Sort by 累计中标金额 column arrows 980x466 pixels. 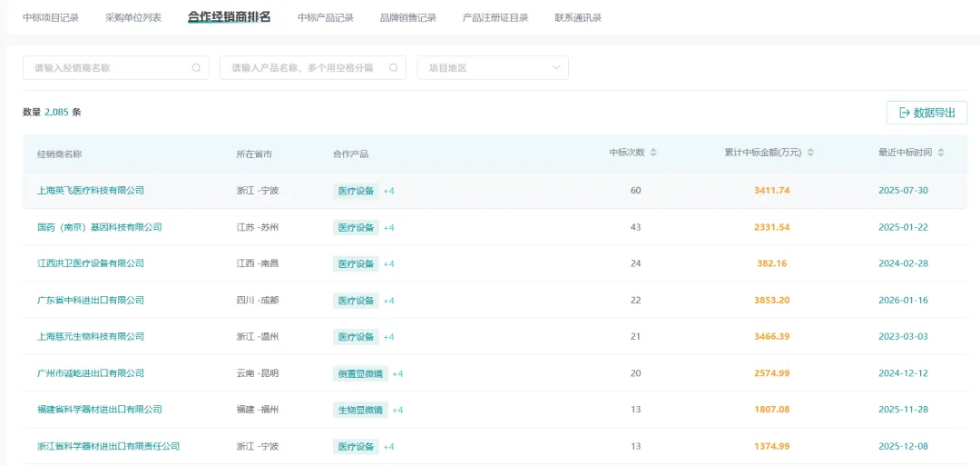point(810,153)
